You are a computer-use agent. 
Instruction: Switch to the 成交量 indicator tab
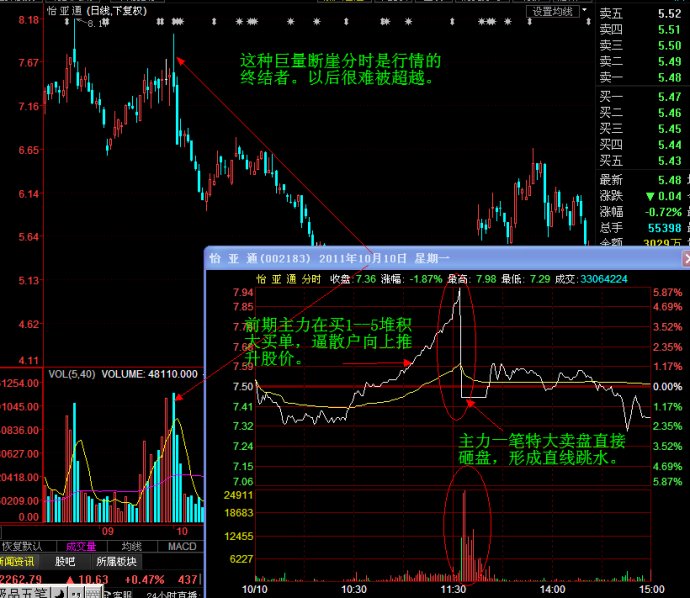81,546
